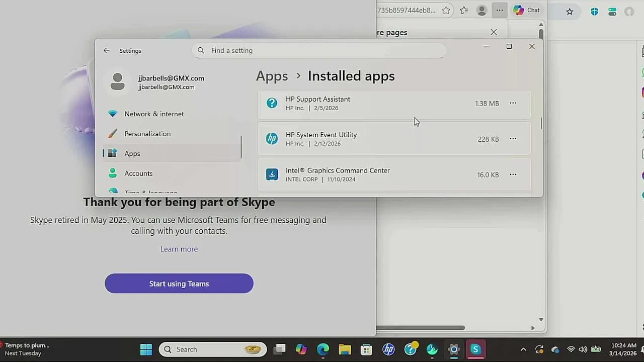Click the Personalization paintbrush icon
Viewport: 644px width, 362px height.
[113, 134]
